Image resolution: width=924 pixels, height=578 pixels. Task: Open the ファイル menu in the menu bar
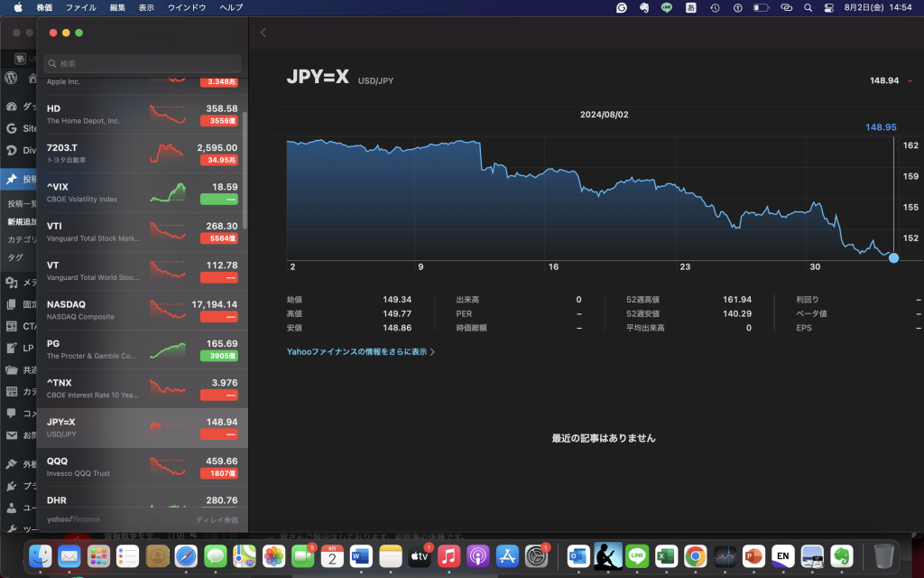point(81,7)
